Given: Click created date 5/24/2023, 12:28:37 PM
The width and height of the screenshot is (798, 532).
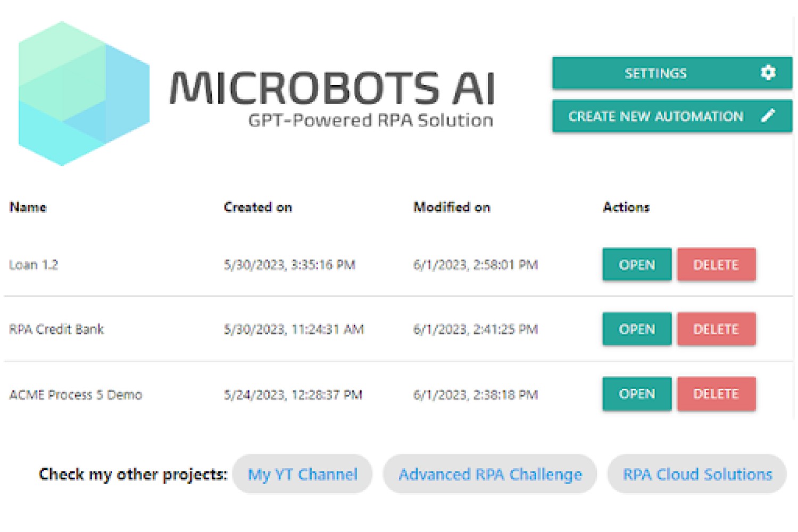Looking at the screenshot, I should click(293, 395).
